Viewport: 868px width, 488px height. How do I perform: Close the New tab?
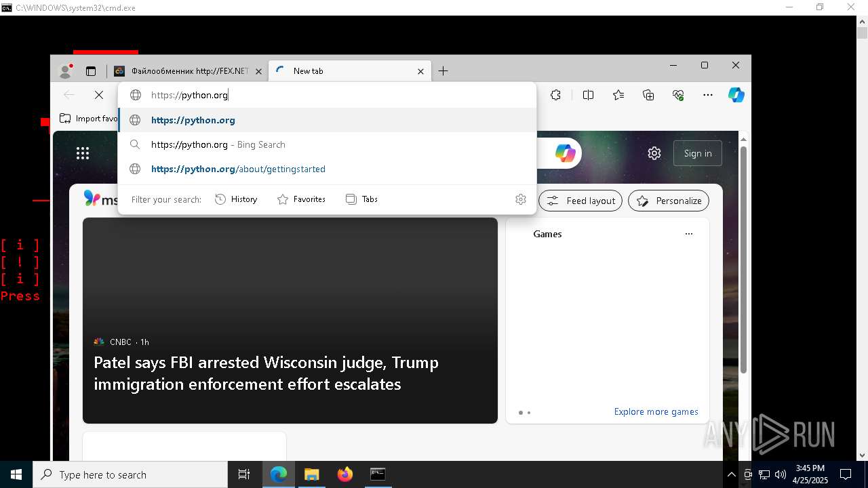coord(420,71)
